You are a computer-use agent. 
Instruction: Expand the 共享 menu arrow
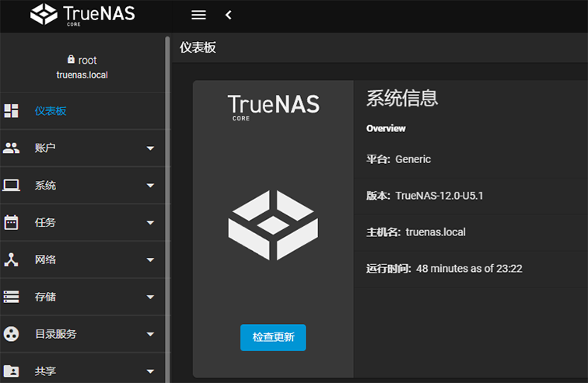(150, 371)
